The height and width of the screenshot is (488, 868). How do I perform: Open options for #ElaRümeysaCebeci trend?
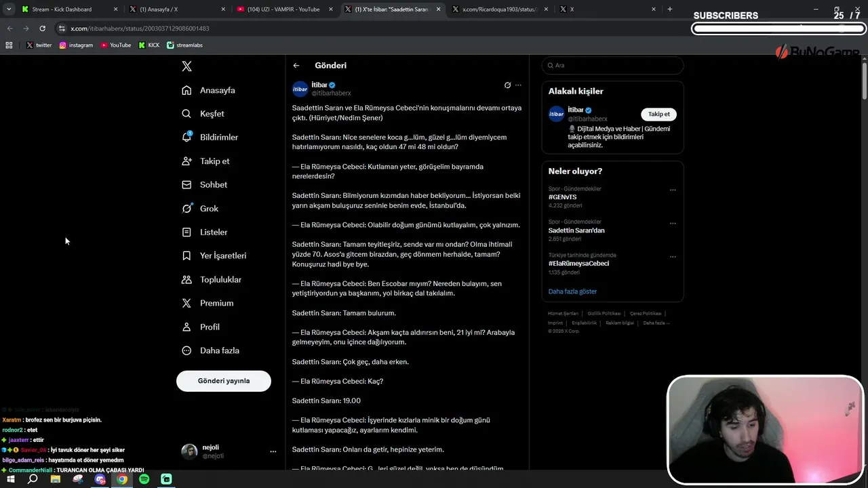(x=673, y=257)
